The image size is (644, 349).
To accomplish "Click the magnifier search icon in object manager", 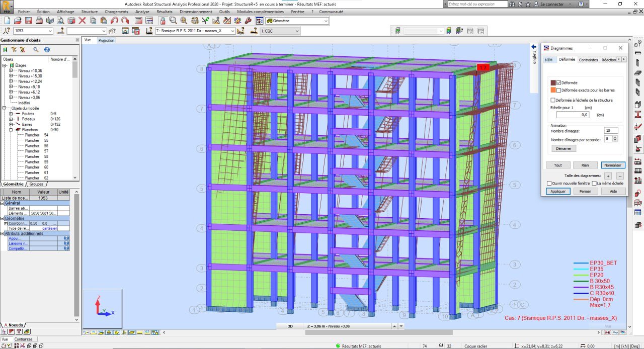I will [36, 50].
